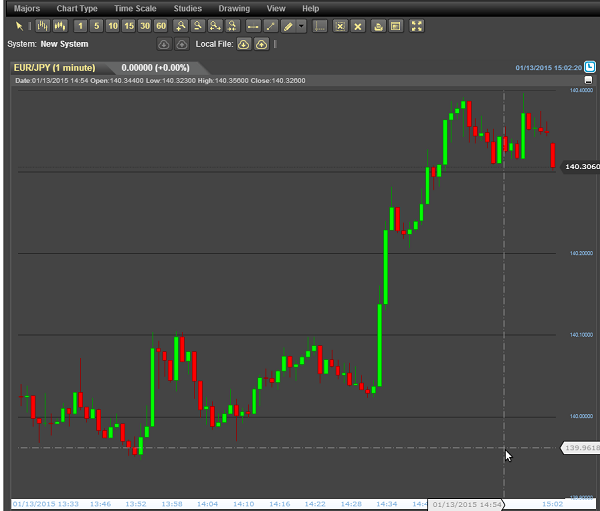Image resolution: width=600 pixels, height=511 pixels.
Task: Click the 14:34 time axis label
Action: 386,504
